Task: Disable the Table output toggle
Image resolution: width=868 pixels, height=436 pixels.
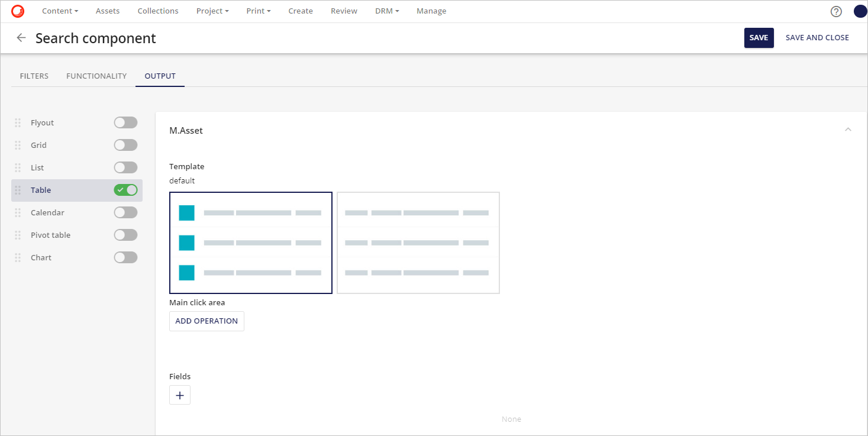Action: (x=125, y=190)
